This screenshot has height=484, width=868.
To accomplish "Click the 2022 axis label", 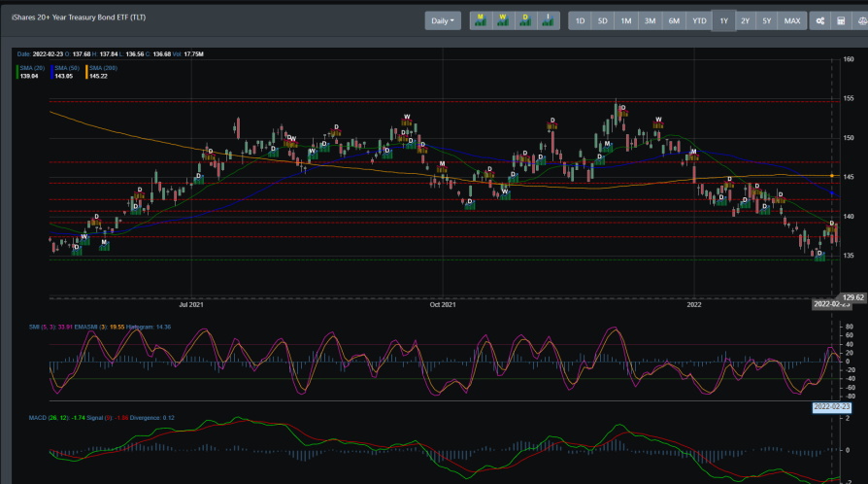I will click(693, 304).
